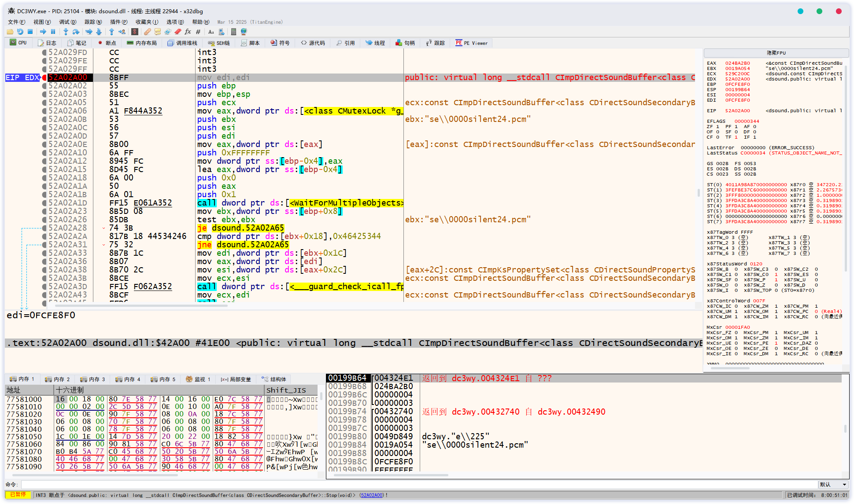Viewport: 854px width, 504px height.
Task: Open the Scylla 'S' plugin icon
Action: tap(135, 32)
